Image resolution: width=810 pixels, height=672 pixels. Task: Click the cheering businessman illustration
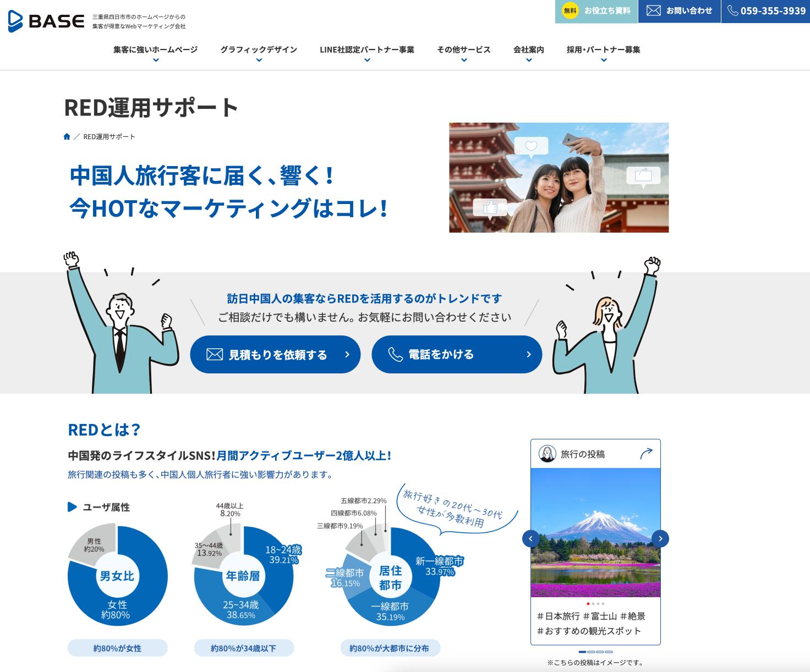[x=122, y=322]
